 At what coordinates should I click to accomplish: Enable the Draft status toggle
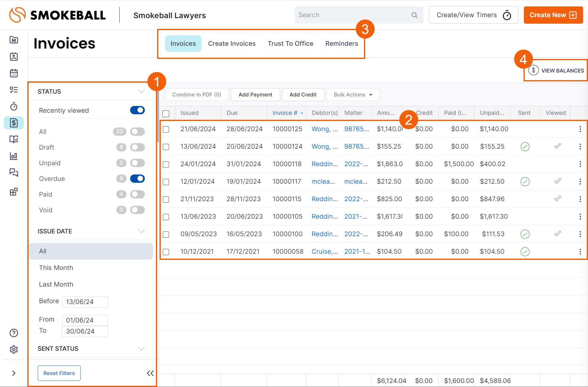(137, 147)
